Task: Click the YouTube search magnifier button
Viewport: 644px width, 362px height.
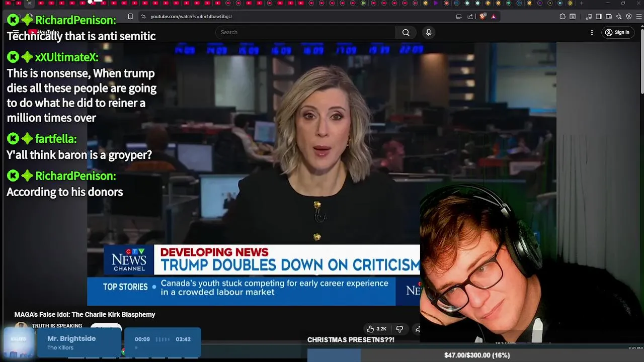Action: click(x=406, y=33)
